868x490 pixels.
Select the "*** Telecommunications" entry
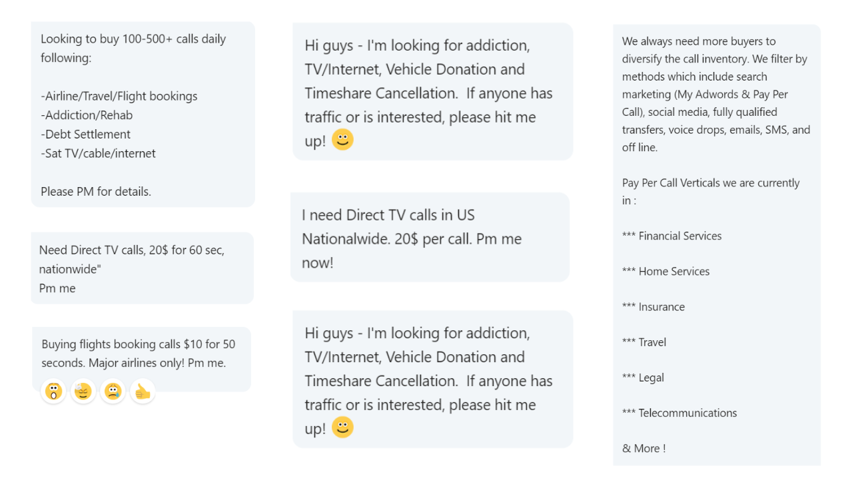click(x=679, y=413)
